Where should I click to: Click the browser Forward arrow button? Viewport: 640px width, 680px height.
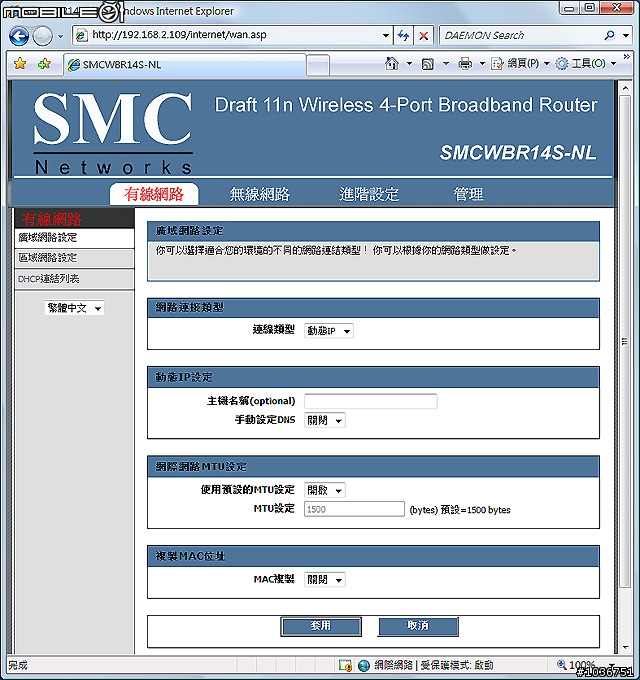tap(43, 36)
